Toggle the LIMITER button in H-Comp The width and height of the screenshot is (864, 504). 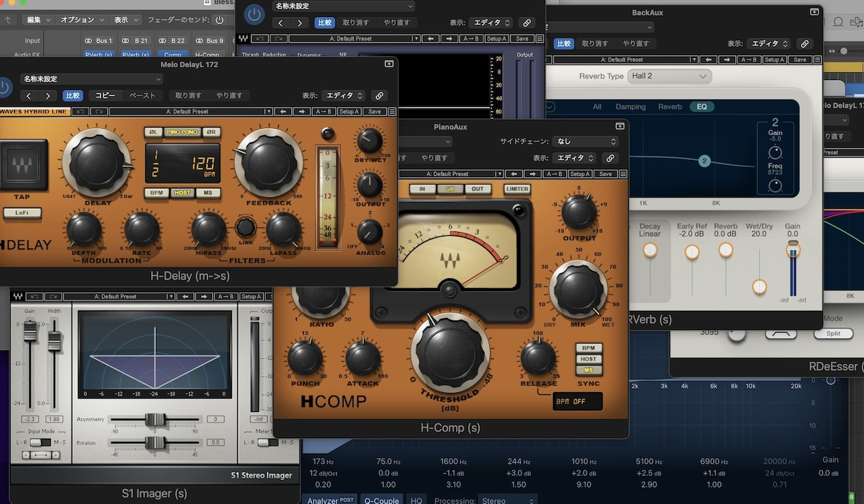pos(517,189)
